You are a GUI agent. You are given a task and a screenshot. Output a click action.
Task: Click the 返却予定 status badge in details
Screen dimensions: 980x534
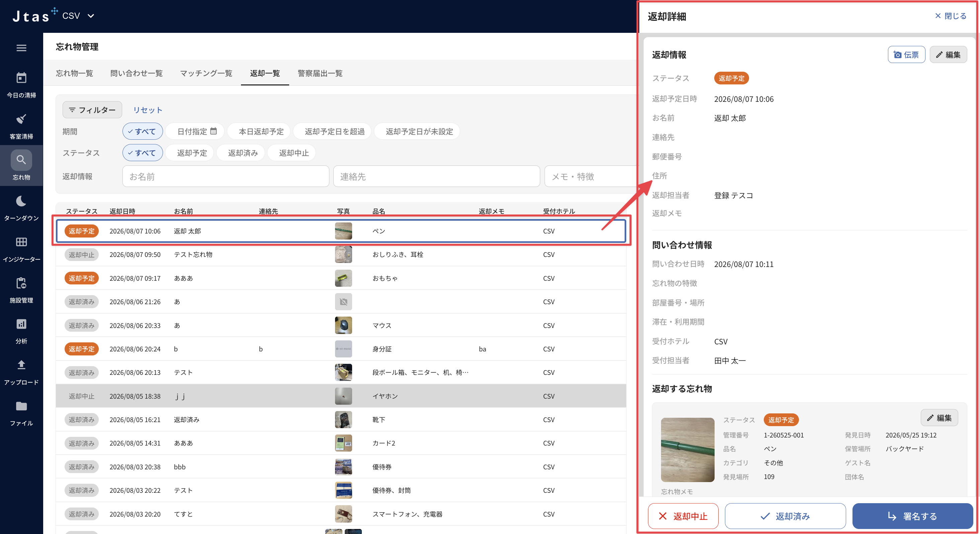(731, 78)
